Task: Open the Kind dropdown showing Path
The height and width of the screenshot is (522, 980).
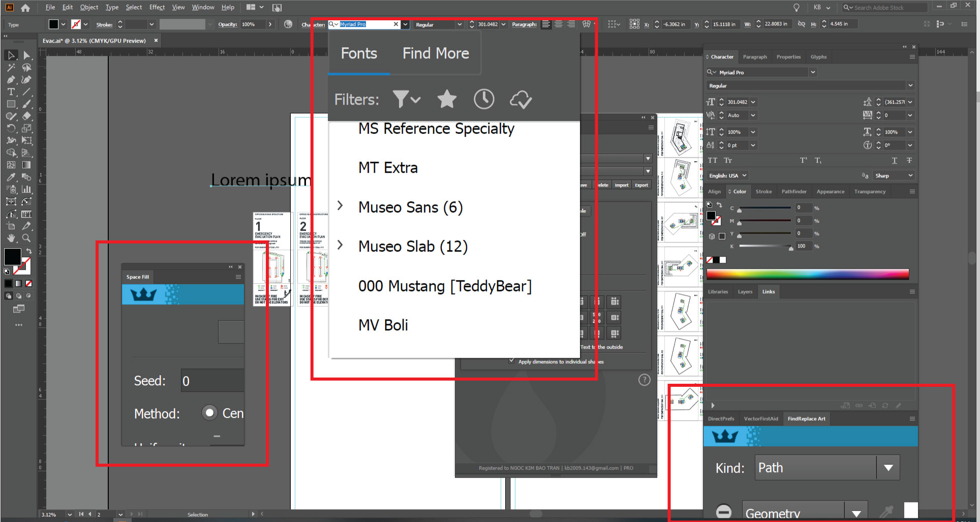Action: (888, 467)
